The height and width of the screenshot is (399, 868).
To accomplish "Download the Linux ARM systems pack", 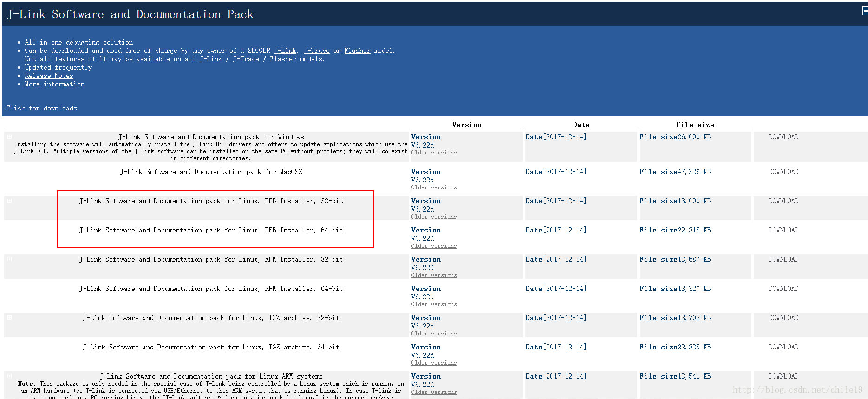I will pos(783,376).
